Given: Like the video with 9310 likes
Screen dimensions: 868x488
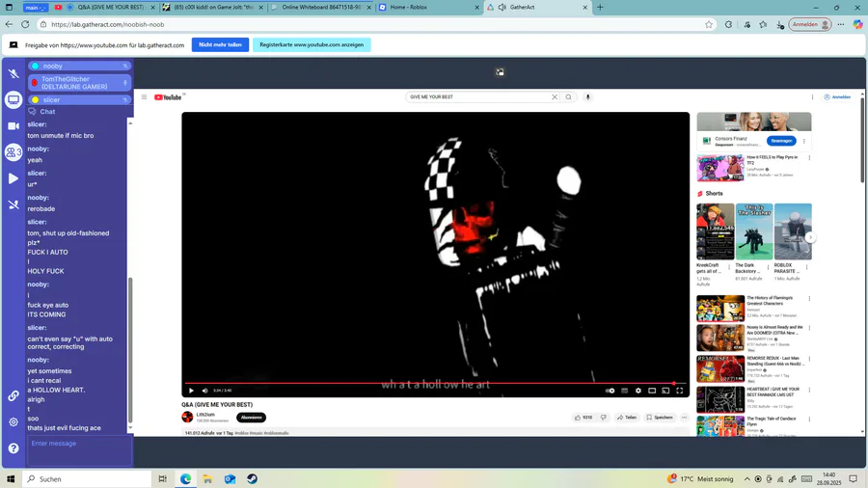Looking at the screenshot, I should pos(583,418).
